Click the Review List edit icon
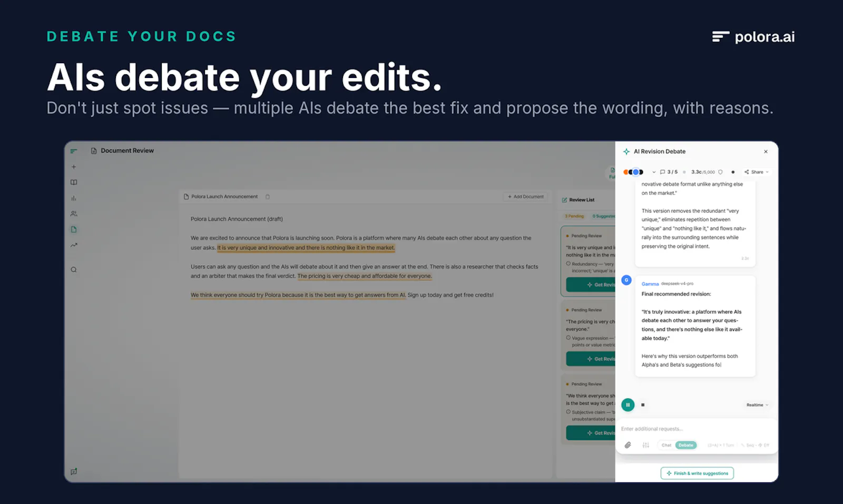The image size is (843, 504). [565, 200]
